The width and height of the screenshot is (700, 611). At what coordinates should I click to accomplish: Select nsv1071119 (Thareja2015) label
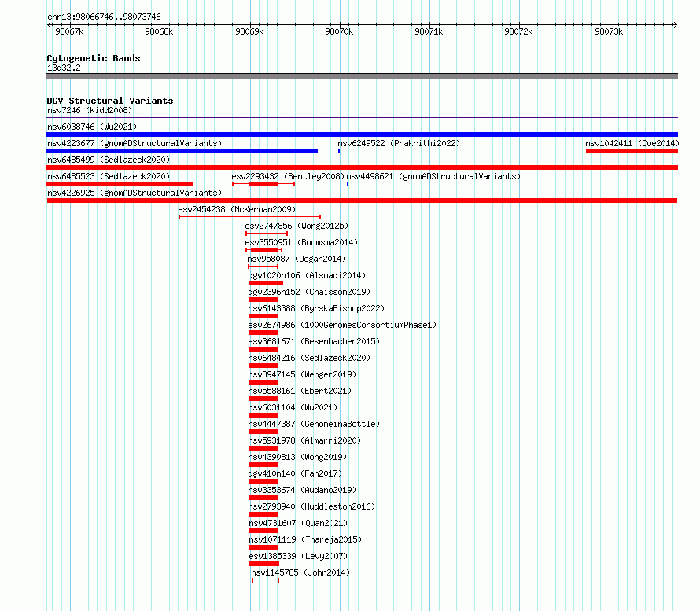305,539
